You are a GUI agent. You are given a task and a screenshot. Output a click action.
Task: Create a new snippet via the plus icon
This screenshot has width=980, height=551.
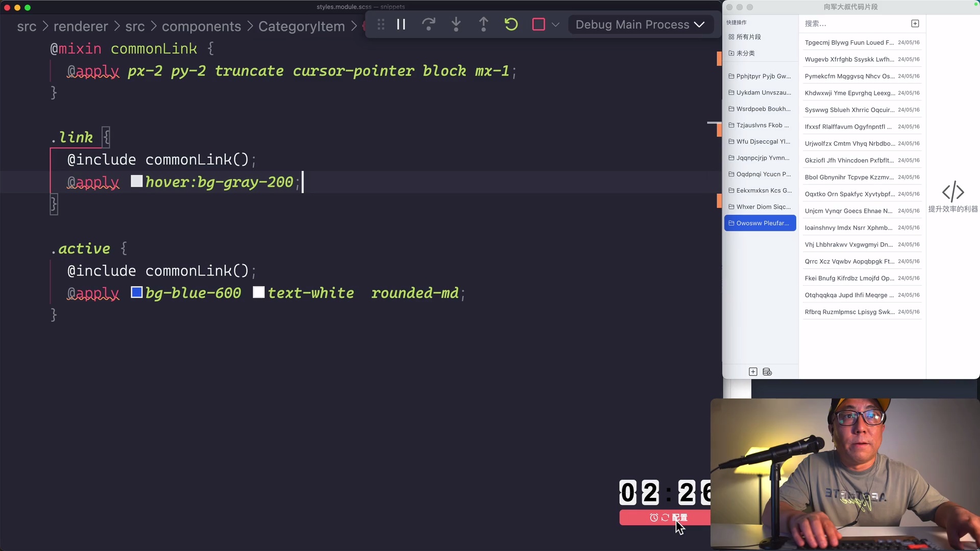(915, 23)
